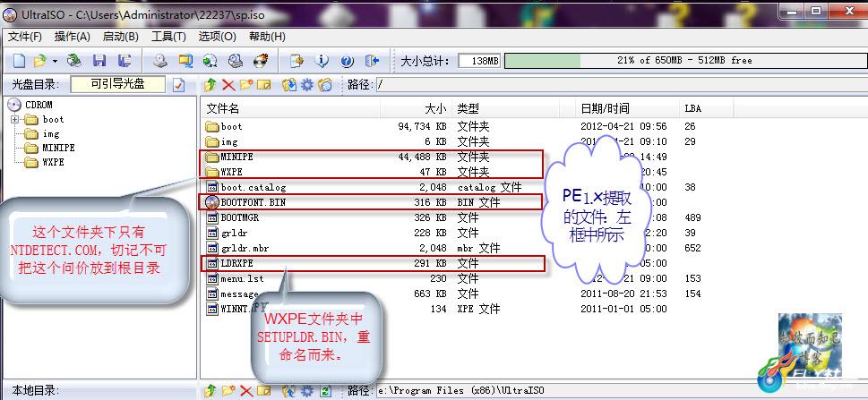Viewport: 868px width, 400px height.
Task: Click folder list icon beside image gear
Action: point(325,85)
